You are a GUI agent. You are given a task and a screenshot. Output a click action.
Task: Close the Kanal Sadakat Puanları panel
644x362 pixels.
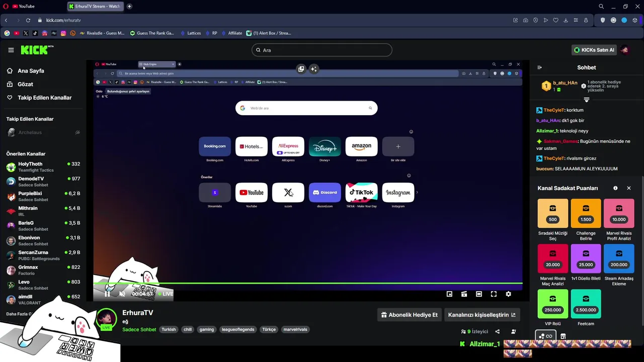coord(628,188)
